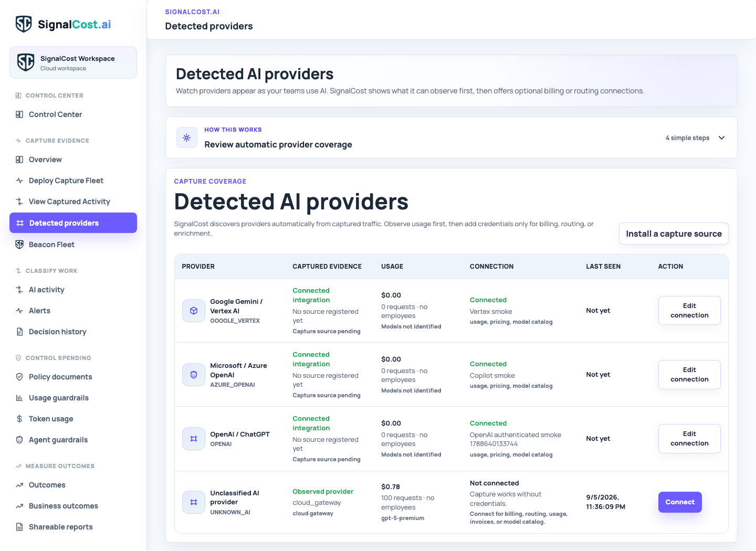Click the View Captured Activity arrows icon
This screenshot has height=551, width=756.
pos(19,202)
